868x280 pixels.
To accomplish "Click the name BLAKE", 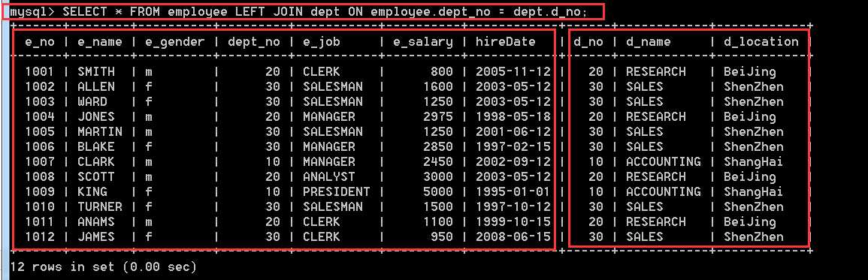I will (x=96, y=146).
